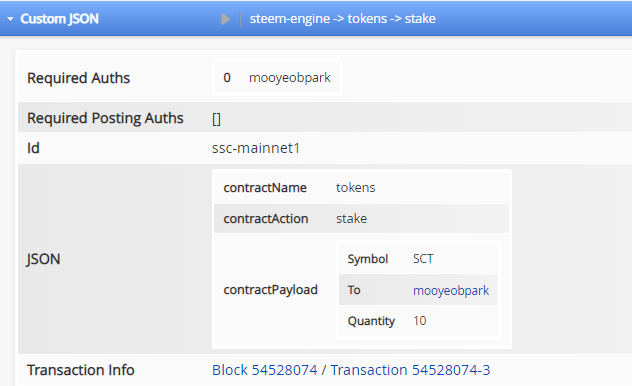
Task: Click the gray play triangle icon in header
Action: pyautogui.click(x=225, y=19)
